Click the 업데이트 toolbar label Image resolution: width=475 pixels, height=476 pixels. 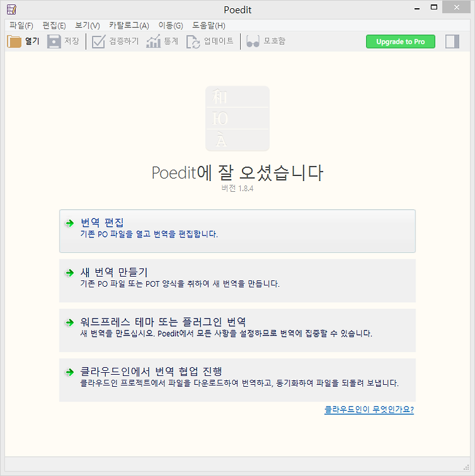(218, 41)
